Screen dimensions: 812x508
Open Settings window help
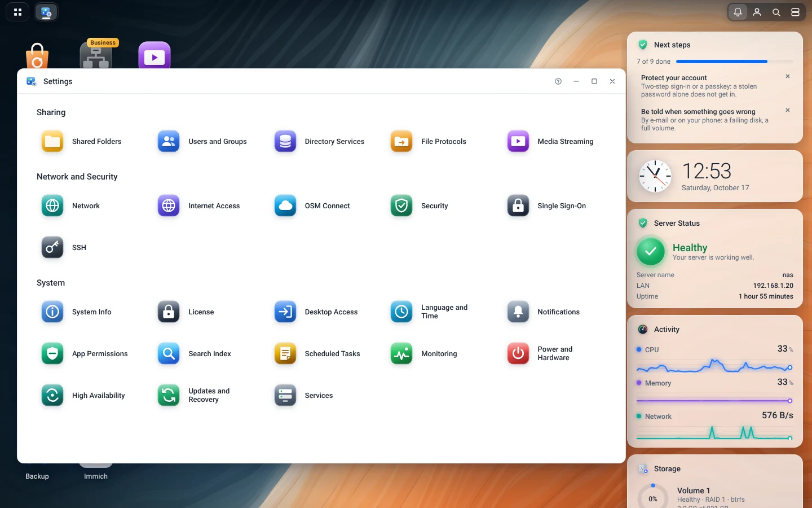click(x=558, y=81)
